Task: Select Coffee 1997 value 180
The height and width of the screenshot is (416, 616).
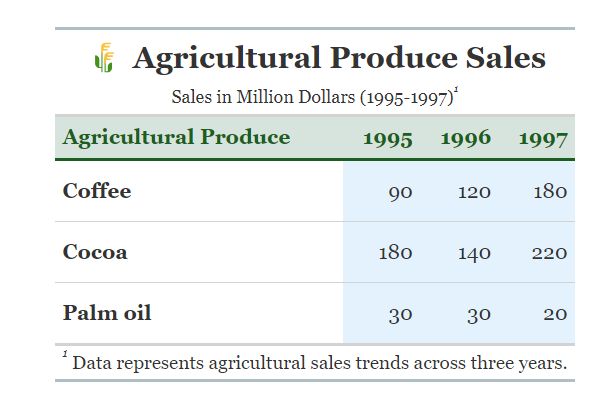Action: pos(550,192)
